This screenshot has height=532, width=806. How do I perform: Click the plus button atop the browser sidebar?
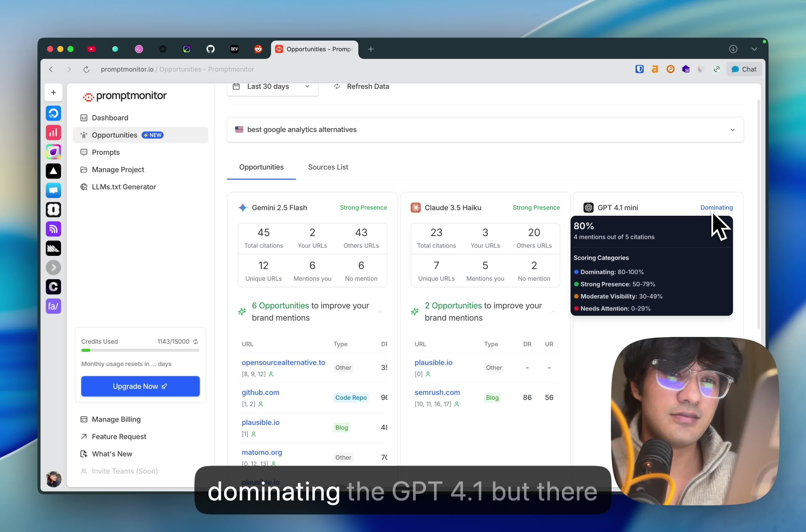(x=53, y=92)
